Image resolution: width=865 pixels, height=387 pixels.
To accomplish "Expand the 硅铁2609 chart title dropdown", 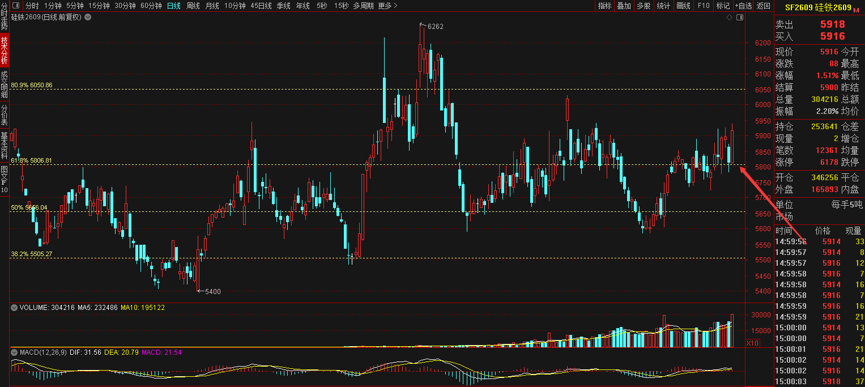I will [x=88, y=17].
